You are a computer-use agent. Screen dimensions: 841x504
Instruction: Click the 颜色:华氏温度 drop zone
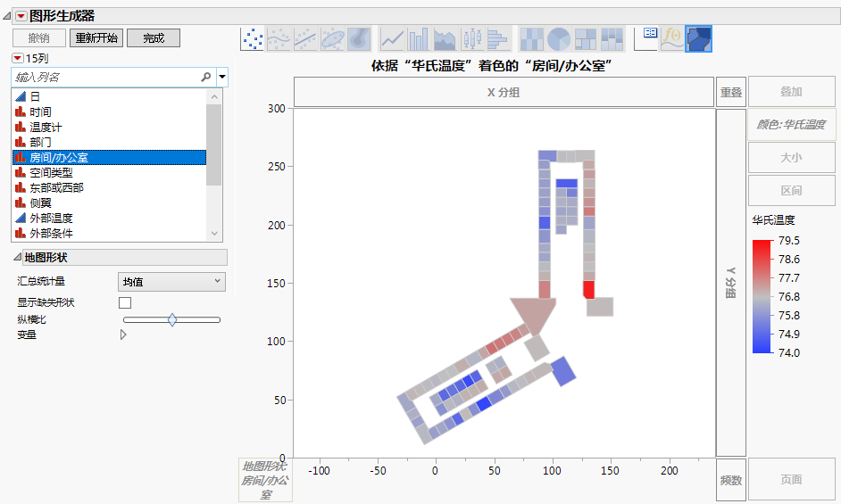791,124
